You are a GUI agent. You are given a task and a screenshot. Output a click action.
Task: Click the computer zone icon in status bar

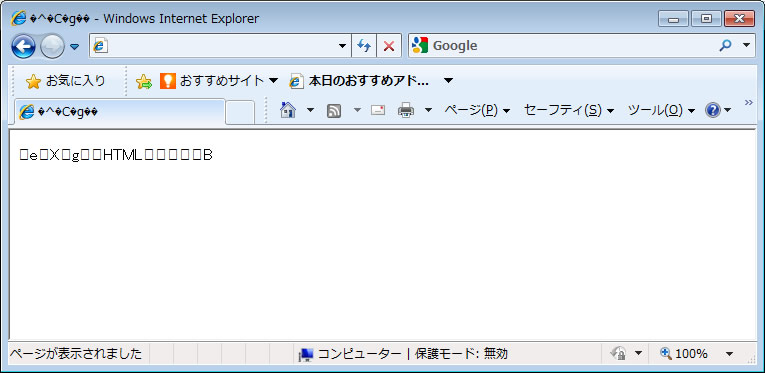[x=305, y=354]
